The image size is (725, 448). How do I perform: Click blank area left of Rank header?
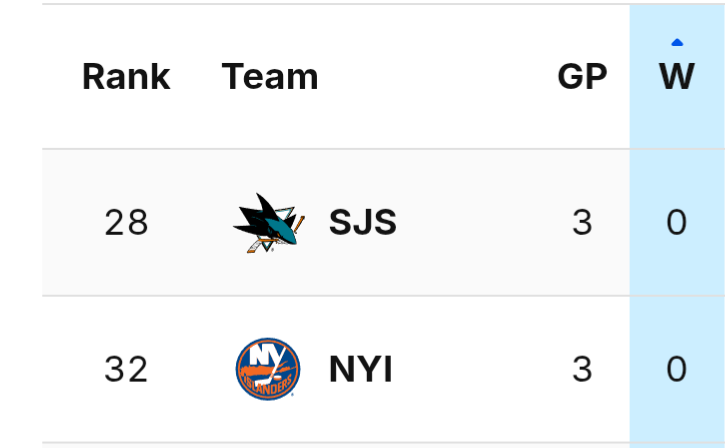pyautogui.click(x=60, y=77)
